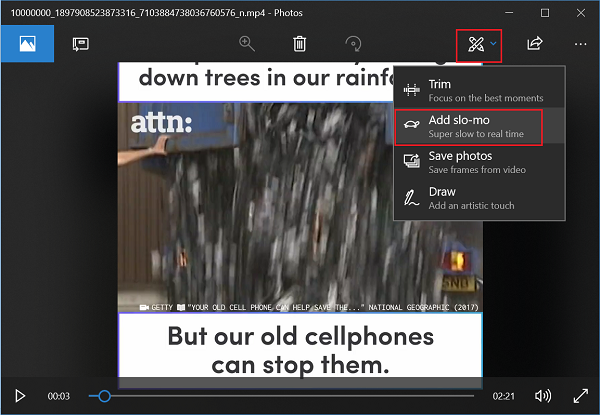Click the volume speaker icon

[543, 396]
